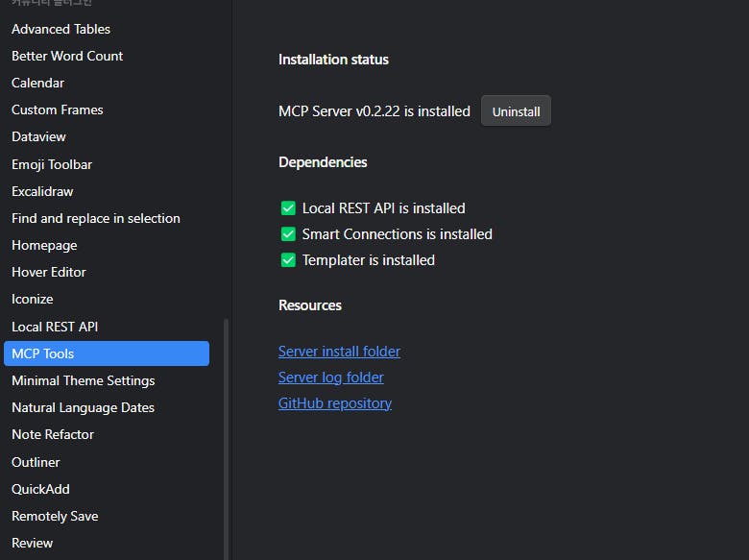
Task: Click the Templater green checkmark
Action: (x=288, y=260)
